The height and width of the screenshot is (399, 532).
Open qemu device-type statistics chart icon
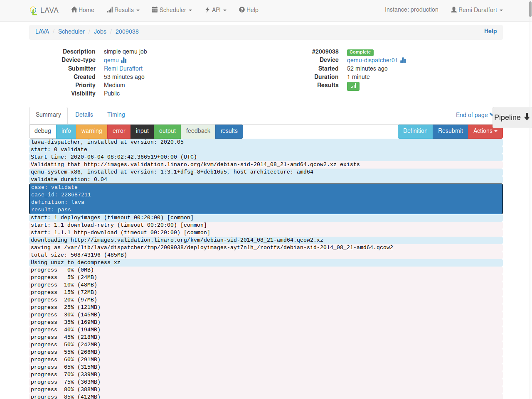pyautogui.click(x=124, y=60)
